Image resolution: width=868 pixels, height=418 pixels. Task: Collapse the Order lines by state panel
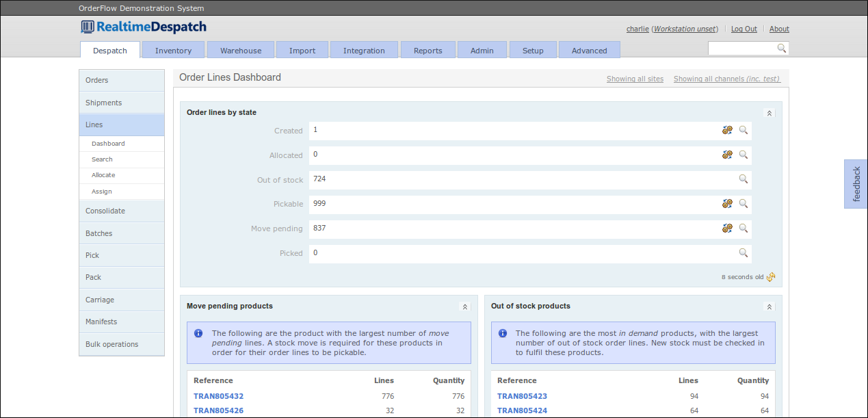770,114
